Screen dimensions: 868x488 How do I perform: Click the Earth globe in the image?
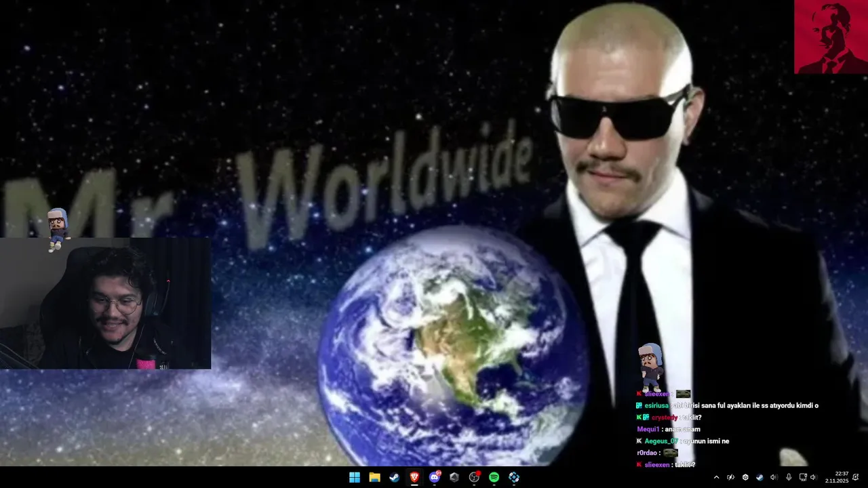452,346
